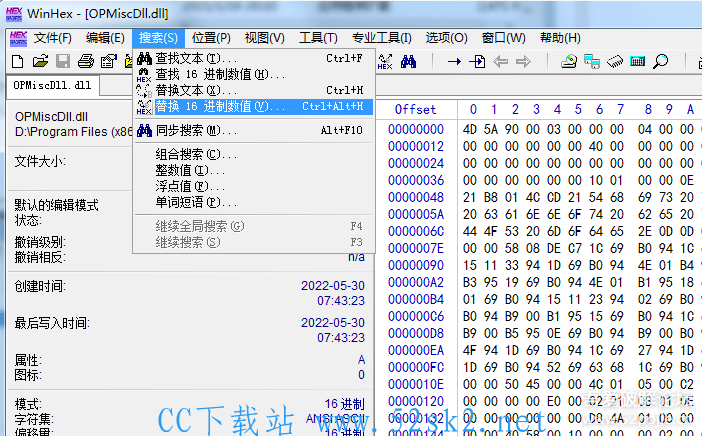Click the Save floppy disk icon
The height and width of the screenshot is (436, 702).
click(x=63, y=61)
